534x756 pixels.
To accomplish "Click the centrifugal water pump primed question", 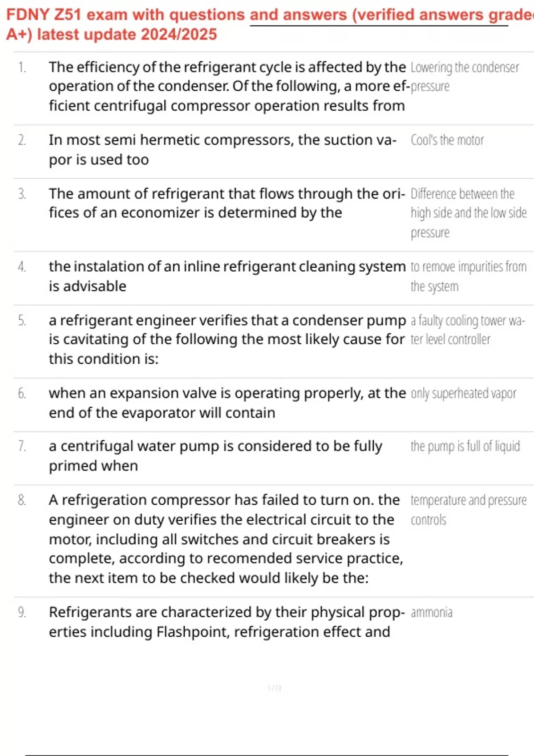I will 215,456.
